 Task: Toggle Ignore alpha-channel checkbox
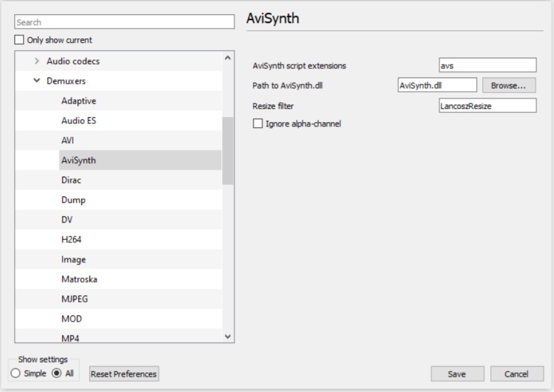coord(258,124)
